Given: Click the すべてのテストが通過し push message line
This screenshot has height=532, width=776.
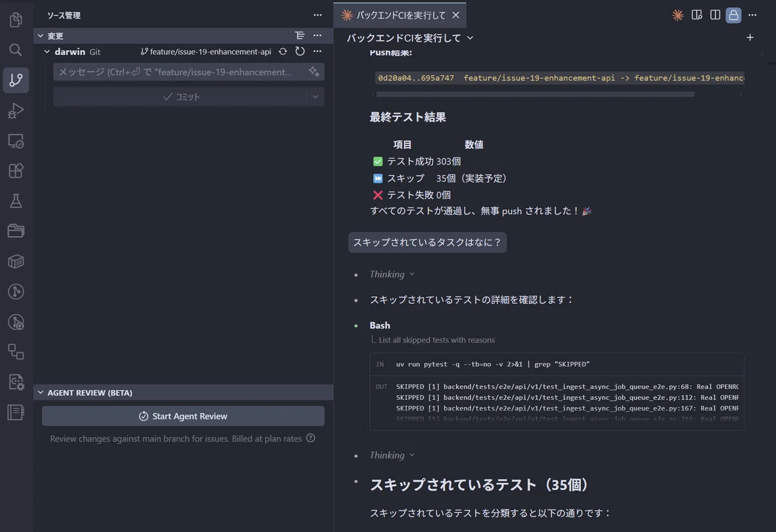Looking at the screenshot, I should [x=481, y=211].
